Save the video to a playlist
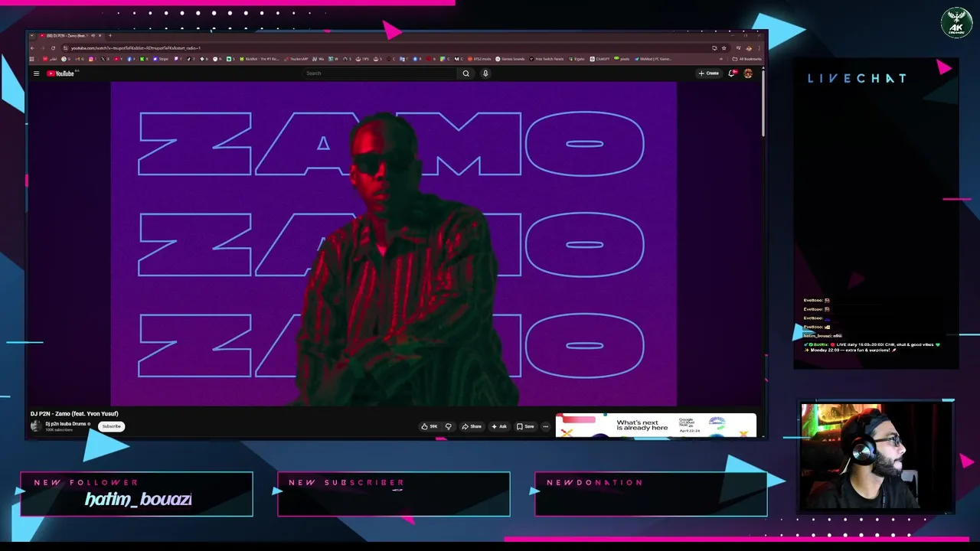 point(525,426)
